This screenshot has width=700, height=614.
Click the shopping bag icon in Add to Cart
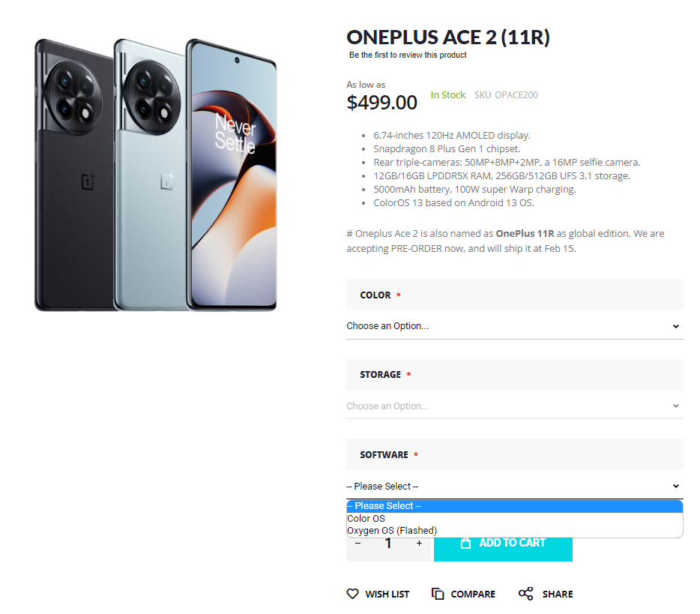[x=465, y=543]
